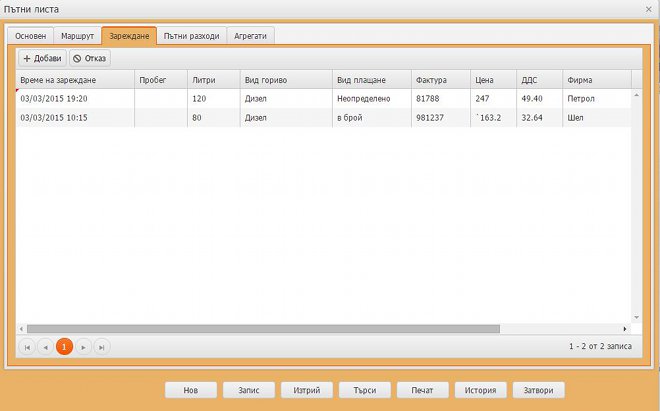
Task: Go to previous page of records
Action: click(x=45, y=346)
